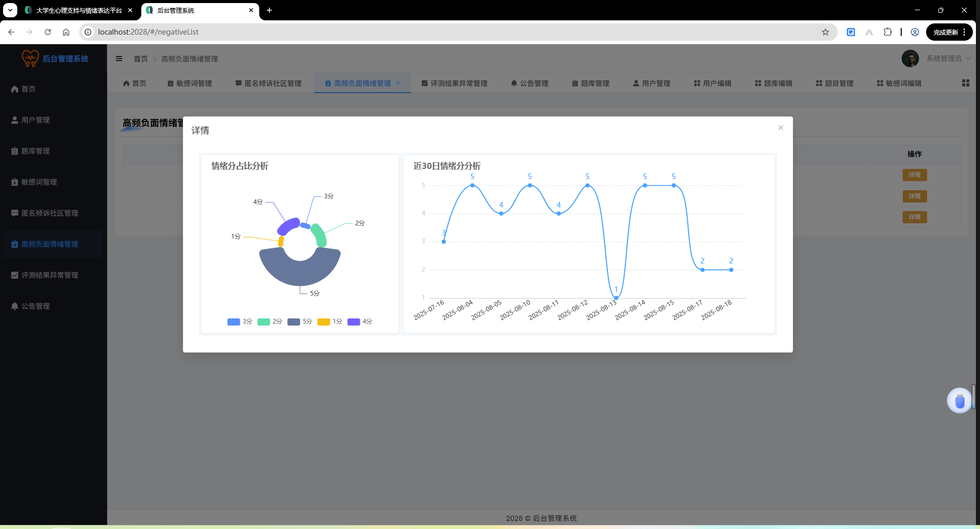Close the 后台管理系统 browser tab
The height and width of the screenshot is (529, 980).
click(x=251, y=10)
